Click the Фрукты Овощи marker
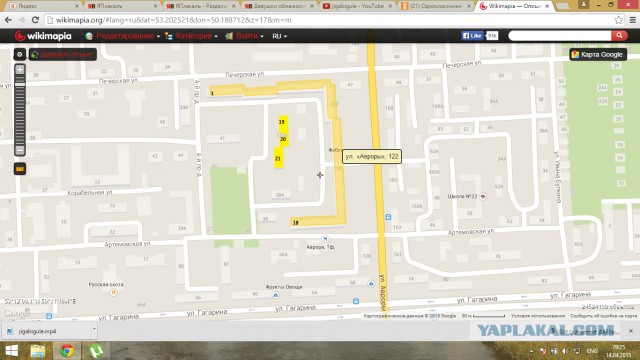Viewport: 640px width, 360px height. [x=276, y=295]
